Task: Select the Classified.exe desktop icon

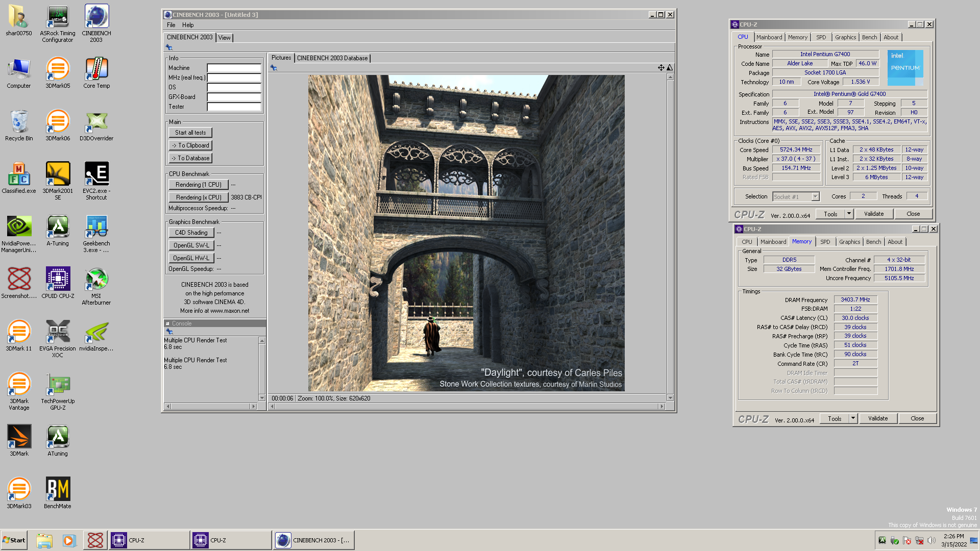Action: pyautogui.click(x=19, y=178)
